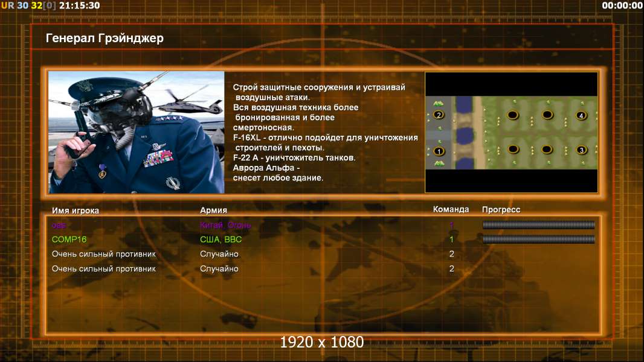This screenshot has width=644, height=362.
Task: Click the UR 30 32 status readout
Action: pos(28,5)
